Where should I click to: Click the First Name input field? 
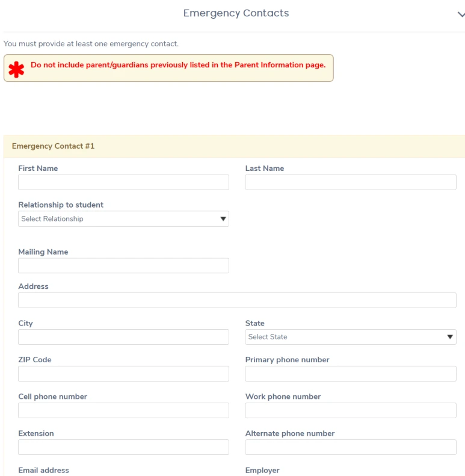coord(123,182)
